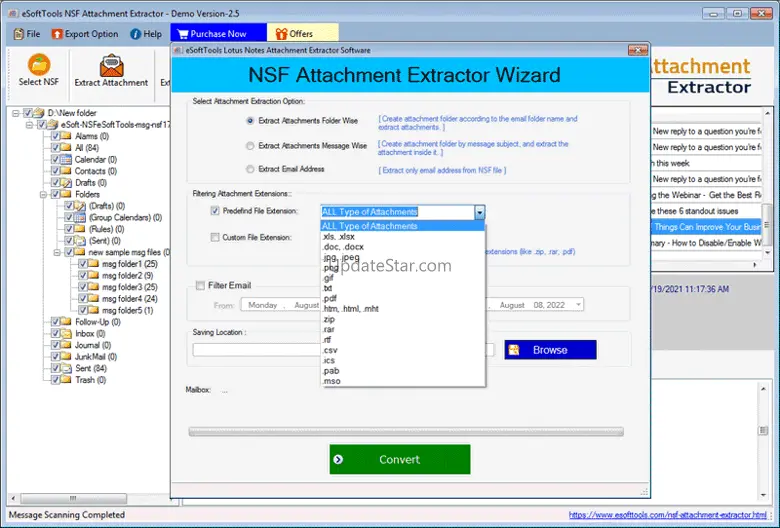
Task: Pick ALL Type of Attachments list entry
Action: [403, 226]
